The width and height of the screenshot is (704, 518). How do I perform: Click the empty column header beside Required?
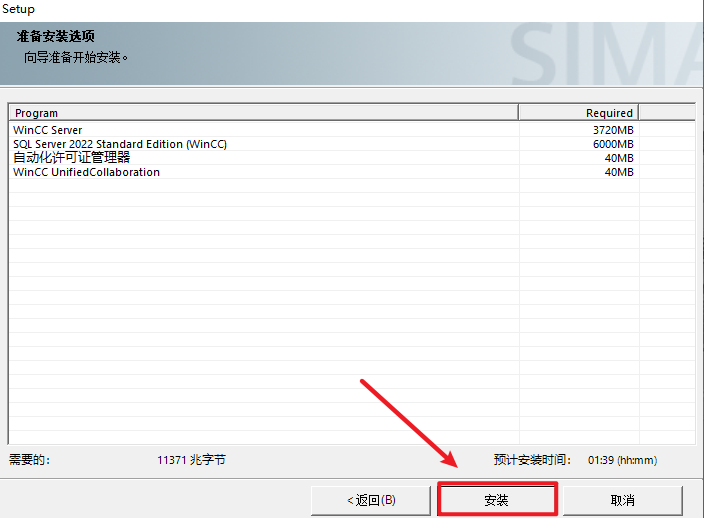pyautogui.click(x=665, y=113)
